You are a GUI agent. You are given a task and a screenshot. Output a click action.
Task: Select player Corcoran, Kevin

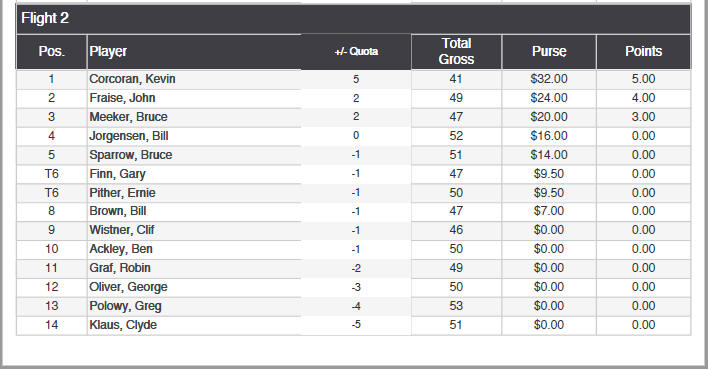tap(132, 79)
